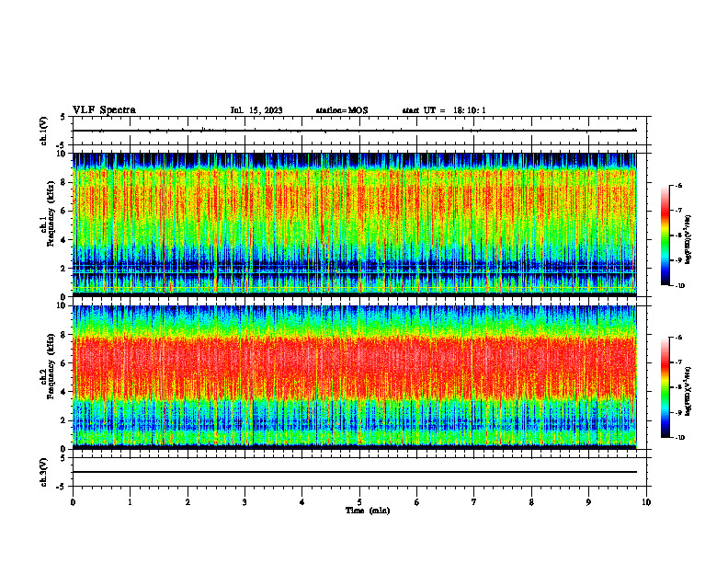Viewport: 728px width, 563px height.
Task: Click the ch.1 "Frequency (kHz)" axis label
Action: (51, 214)
